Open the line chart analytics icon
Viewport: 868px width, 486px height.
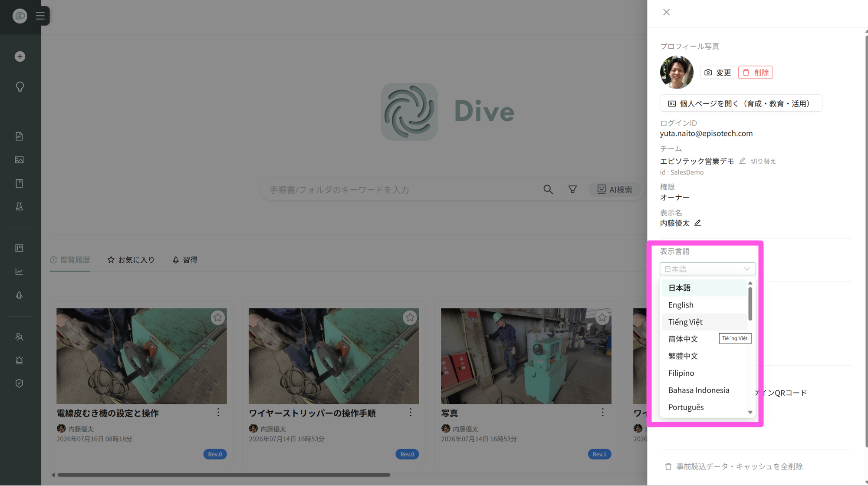(19, 272)
